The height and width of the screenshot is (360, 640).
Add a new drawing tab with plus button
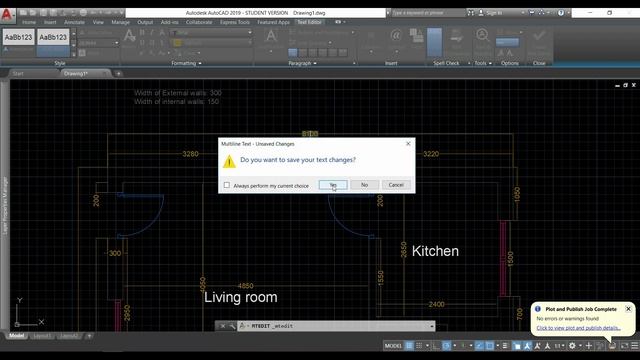[118, 73]
